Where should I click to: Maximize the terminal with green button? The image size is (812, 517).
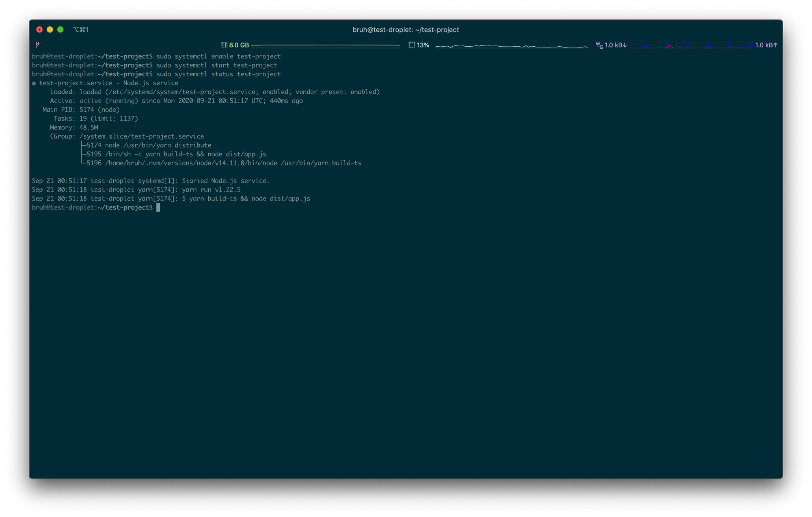[x=60, y=30]
